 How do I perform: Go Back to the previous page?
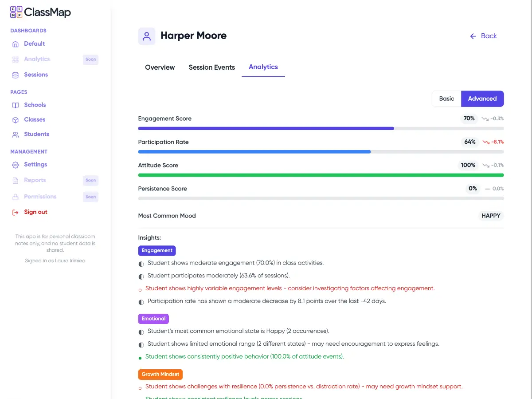click(x=483, y=36)
